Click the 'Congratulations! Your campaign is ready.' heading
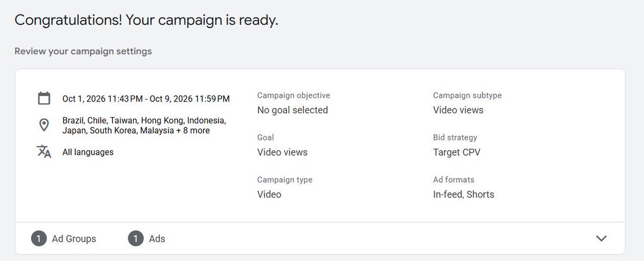644x261 pixels. [146, 20]
